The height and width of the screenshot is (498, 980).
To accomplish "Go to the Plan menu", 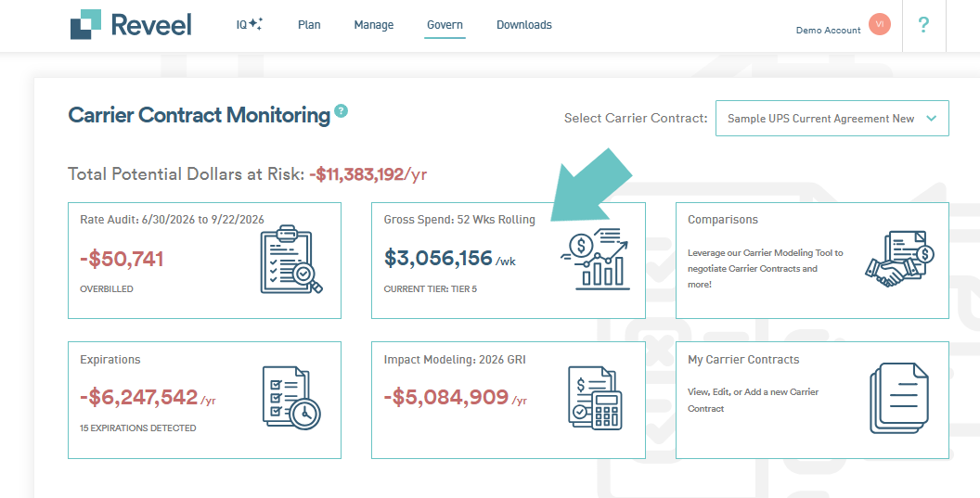I will [x=309, y=25].
